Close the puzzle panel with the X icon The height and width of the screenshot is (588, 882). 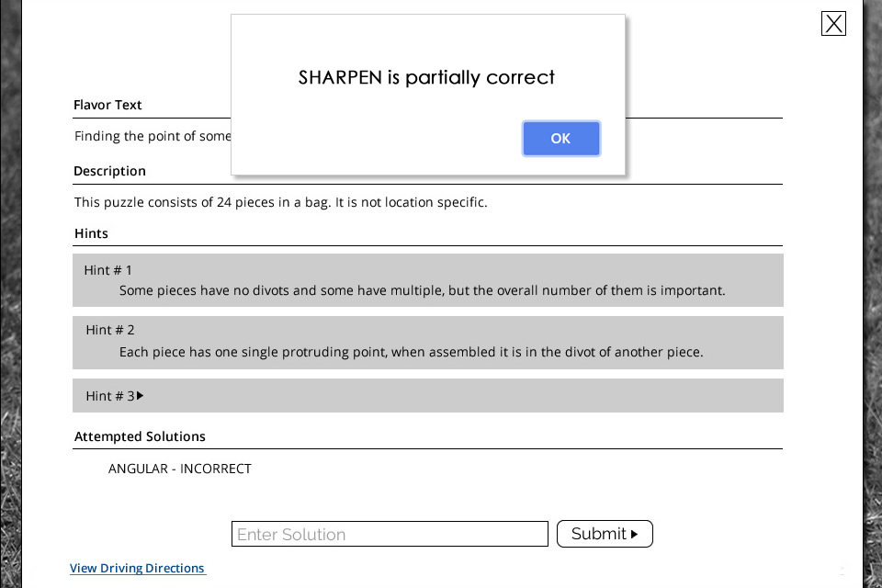(x=833, y=24)
